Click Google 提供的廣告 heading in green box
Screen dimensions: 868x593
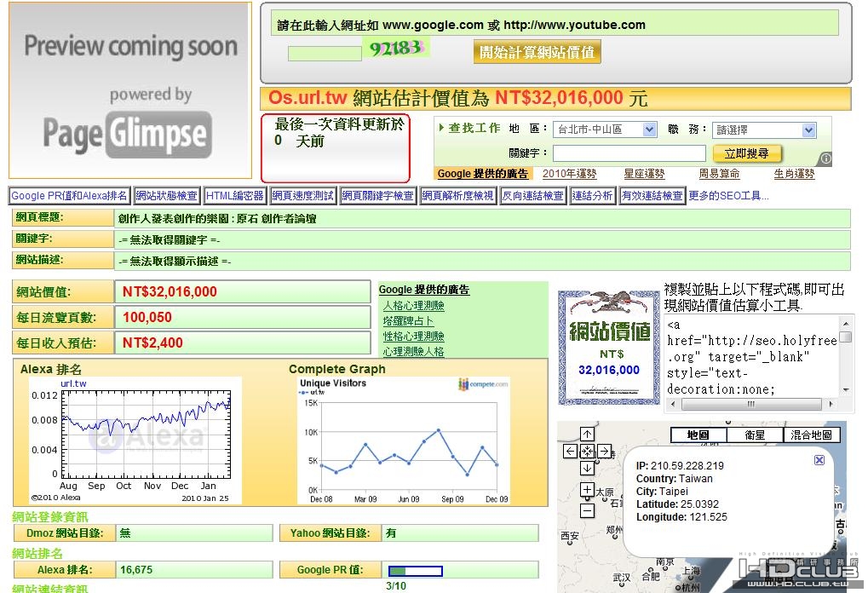[424, 290]
